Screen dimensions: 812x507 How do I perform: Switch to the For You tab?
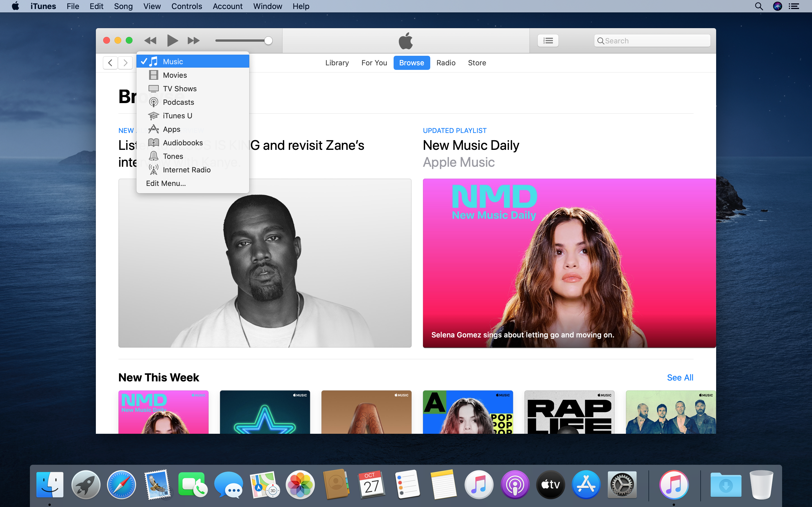[x=374, y=63]
